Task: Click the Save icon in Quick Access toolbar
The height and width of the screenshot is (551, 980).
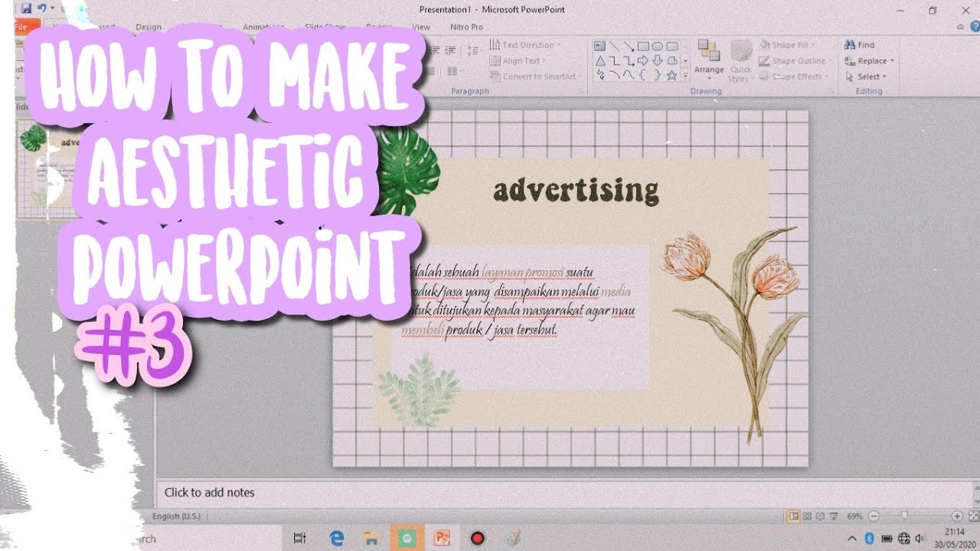Action: [26, 8]
